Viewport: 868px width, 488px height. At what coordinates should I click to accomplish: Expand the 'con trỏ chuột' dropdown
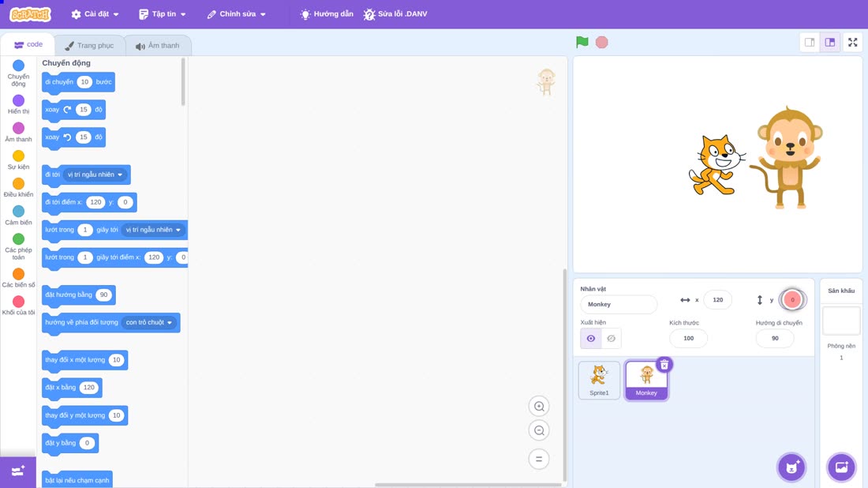(x=149, y=322)
